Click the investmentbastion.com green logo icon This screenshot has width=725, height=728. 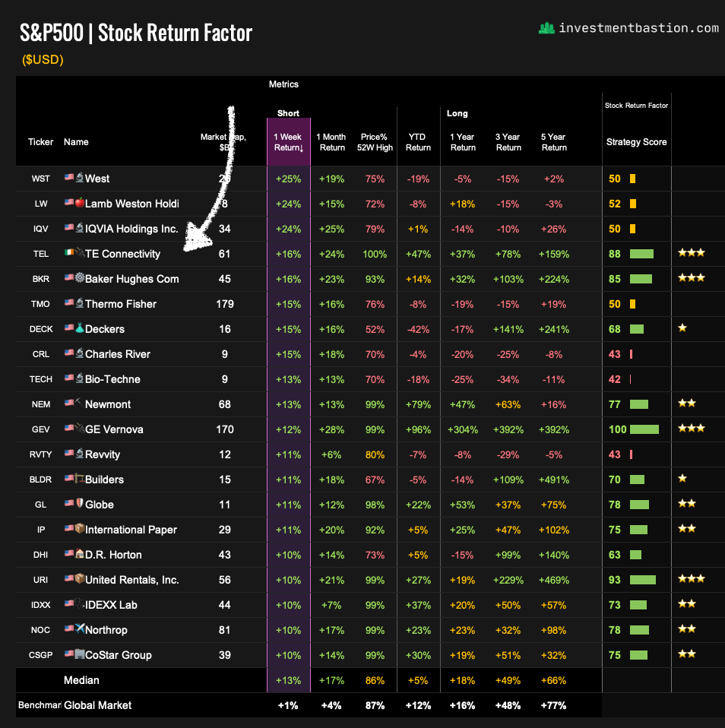click(x=546, y=28)
